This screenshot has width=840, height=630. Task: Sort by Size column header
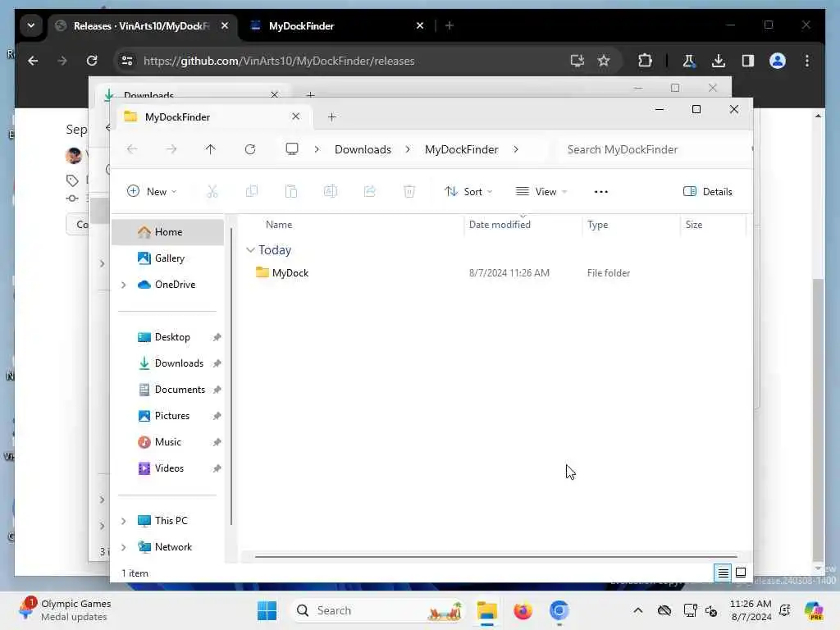694,225
